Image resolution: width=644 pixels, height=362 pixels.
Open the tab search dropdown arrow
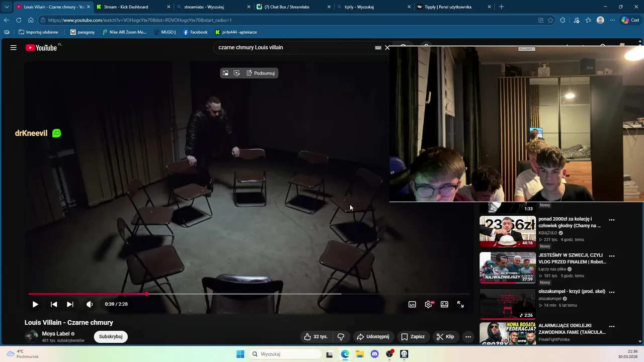(x=7, y=7)
